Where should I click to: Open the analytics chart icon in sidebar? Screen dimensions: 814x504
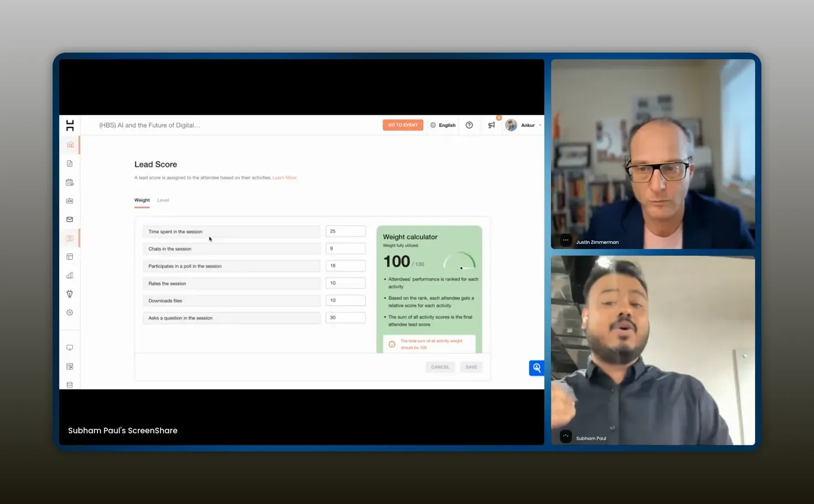(x=69, y=275)
